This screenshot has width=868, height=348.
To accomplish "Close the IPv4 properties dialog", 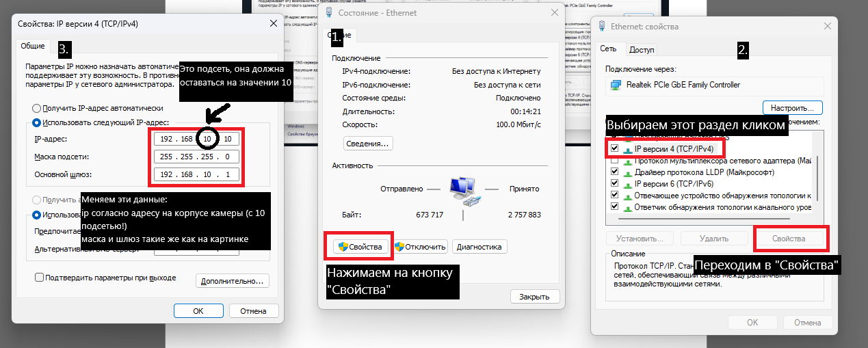I will [x=274, y=23].
